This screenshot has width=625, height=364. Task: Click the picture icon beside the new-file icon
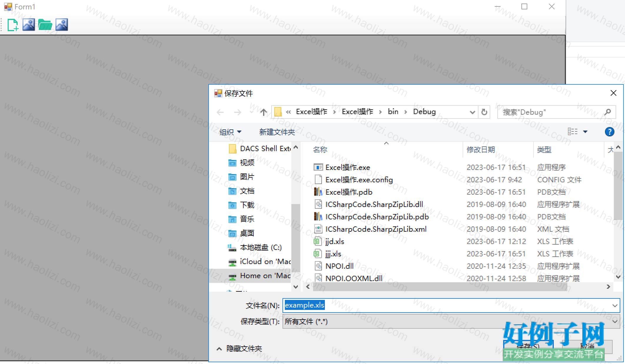pos(29,25)
